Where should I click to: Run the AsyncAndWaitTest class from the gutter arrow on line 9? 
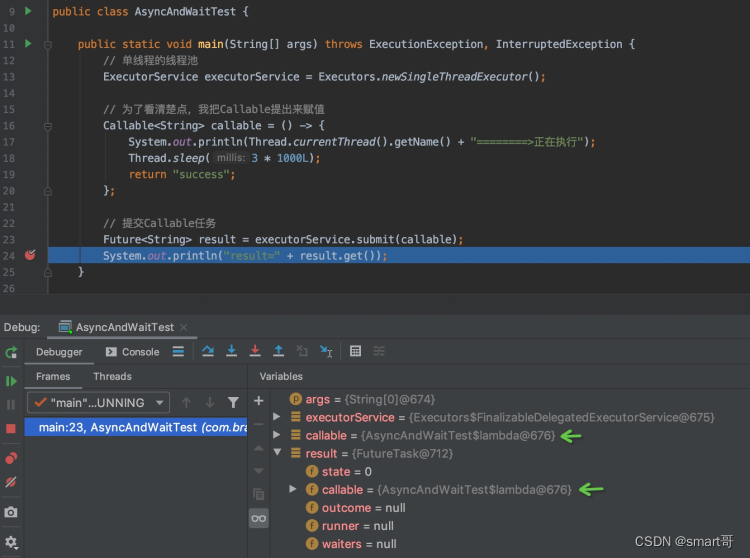coord(28,11)
